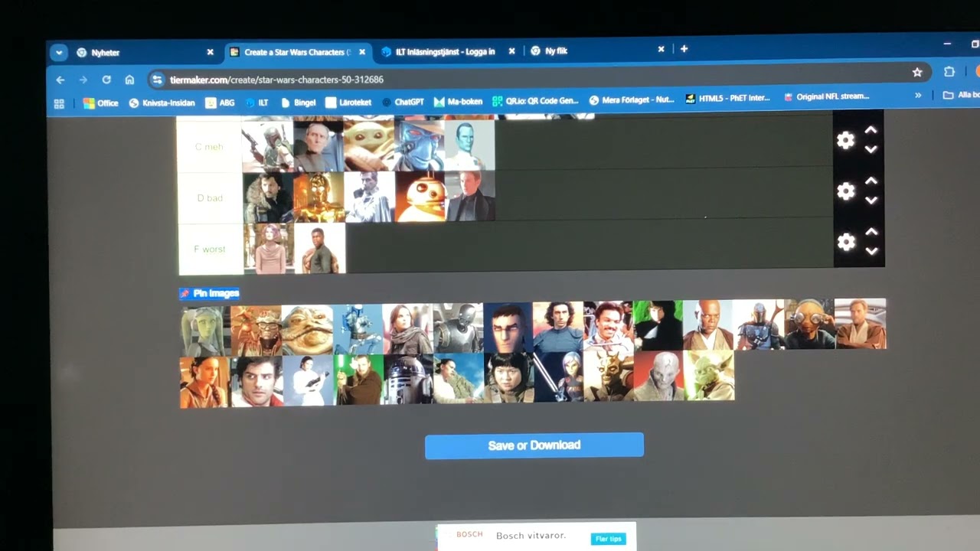The height and width of the screenshot is (551, 980).
Task: Move C meh tier down with arrow
Action: click(x=871, y=149)
